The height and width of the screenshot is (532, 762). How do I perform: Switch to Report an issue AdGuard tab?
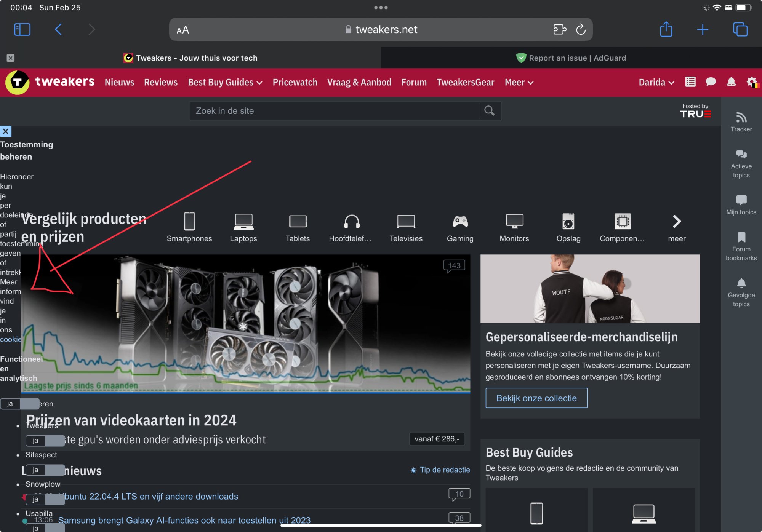[571, 58]
